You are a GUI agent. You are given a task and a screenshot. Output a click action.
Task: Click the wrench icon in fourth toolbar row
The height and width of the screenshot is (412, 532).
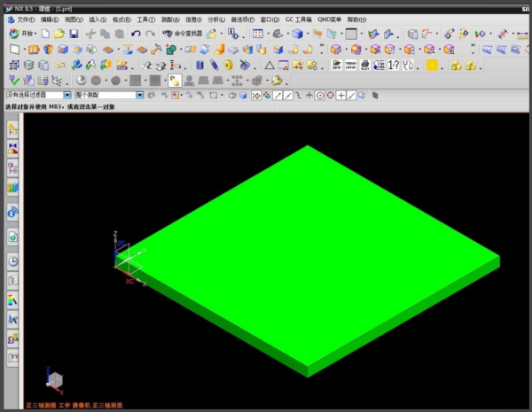point(277,81)
